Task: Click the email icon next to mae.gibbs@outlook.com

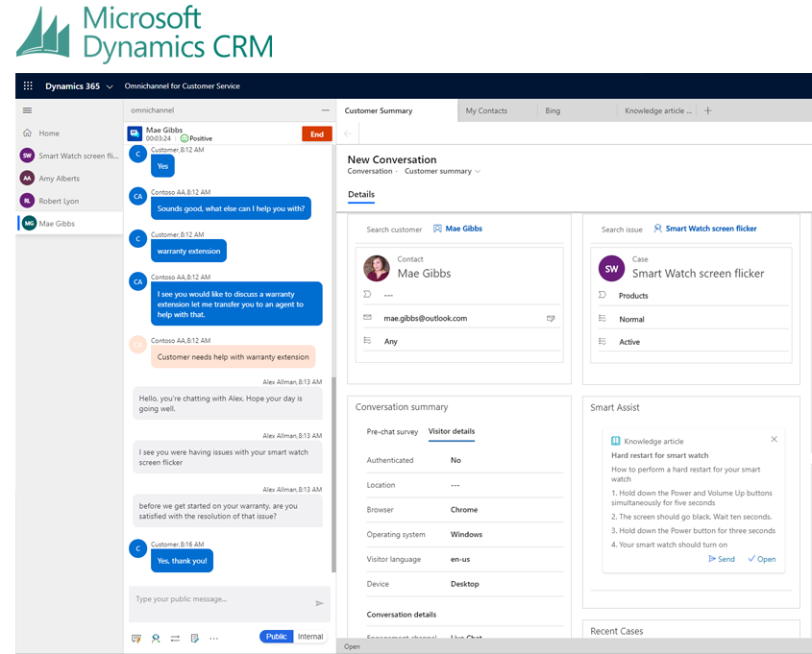Action: click(x=551, y=319)
